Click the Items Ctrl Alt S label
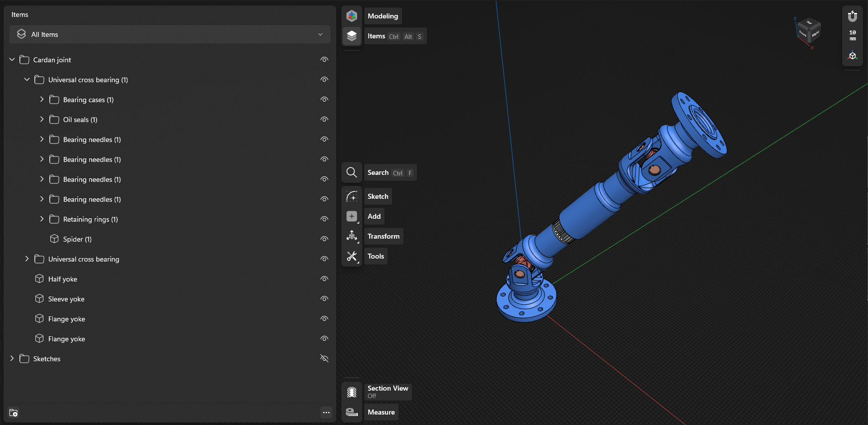This screenshot has height=425, width=868. [x=395, y=36]
